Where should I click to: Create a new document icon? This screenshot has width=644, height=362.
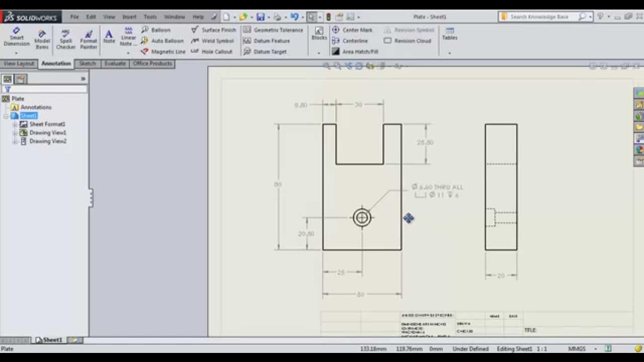click(226, 17)
